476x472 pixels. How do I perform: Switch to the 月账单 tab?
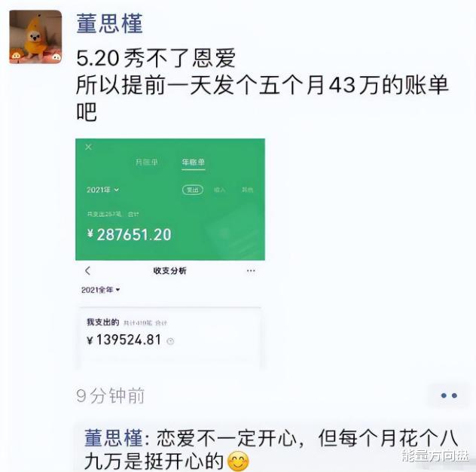tap(147, 163)
